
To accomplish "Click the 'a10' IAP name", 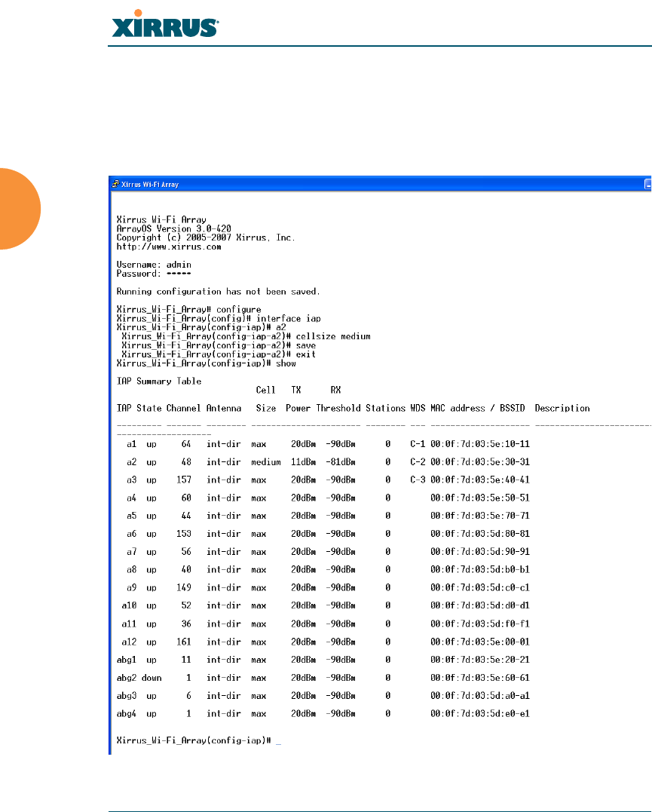I will pos(129,606).
